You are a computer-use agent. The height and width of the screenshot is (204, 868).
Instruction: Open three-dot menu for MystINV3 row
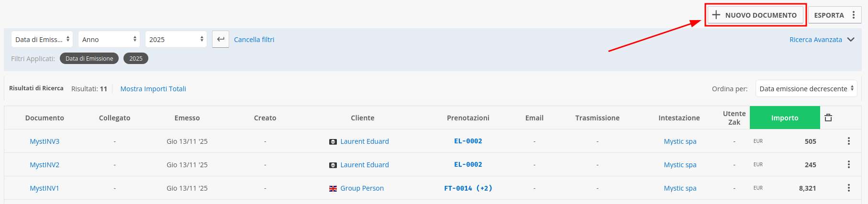(848, 141)
